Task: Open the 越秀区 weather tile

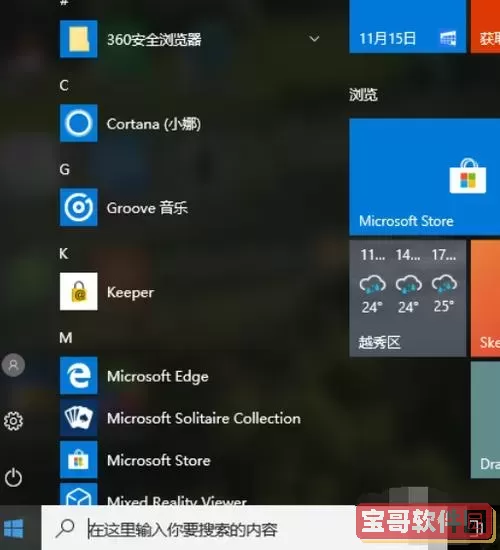Action: pyautogui.click(x=408, y=298)
